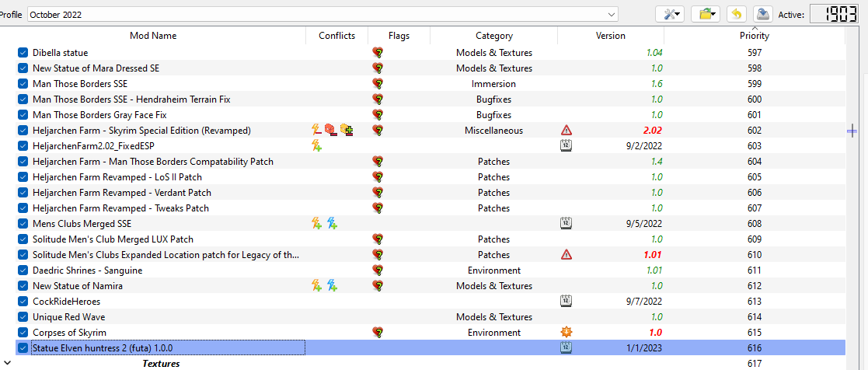The width and height of the screenshot is (868, 370).
Task: Click the Immersion category cell
Action: (493, 84)
